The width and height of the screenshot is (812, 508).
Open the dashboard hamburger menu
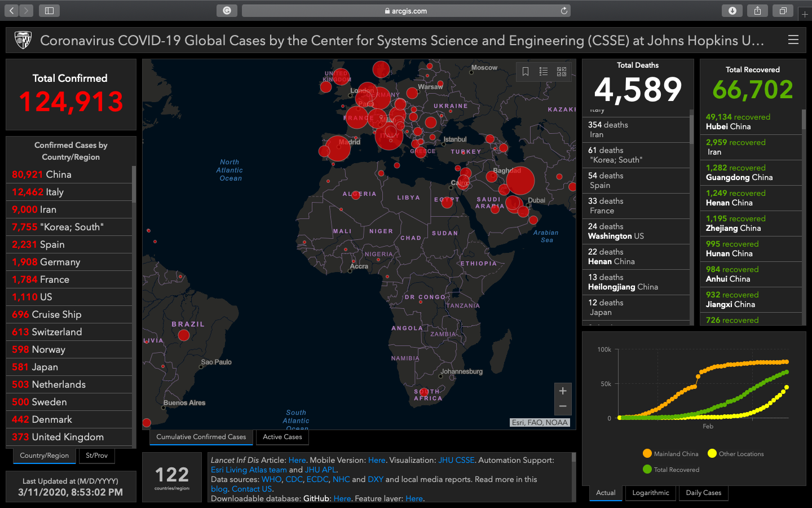click(793, 40)
